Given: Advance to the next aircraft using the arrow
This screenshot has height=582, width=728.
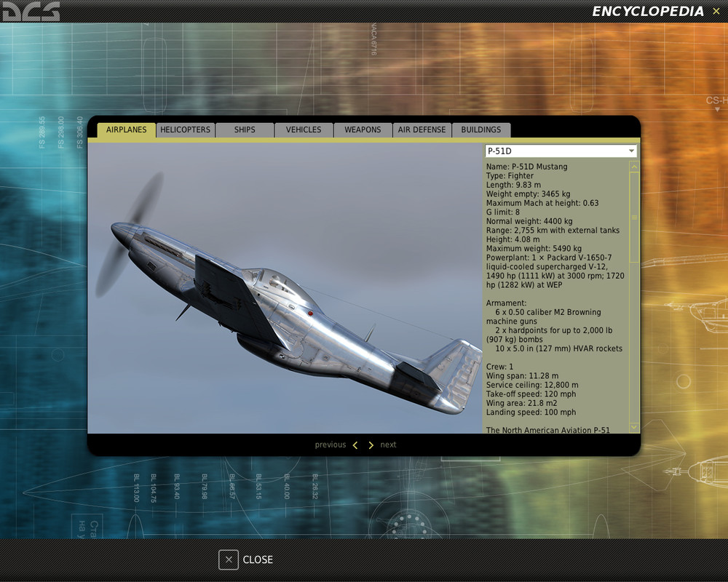Looking at the screenshot, I should (x=371, y=445).
